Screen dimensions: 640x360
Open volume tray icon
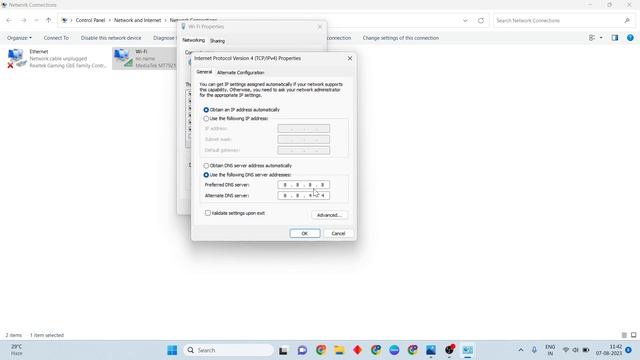pyautogui.click(x=576, y=350)
